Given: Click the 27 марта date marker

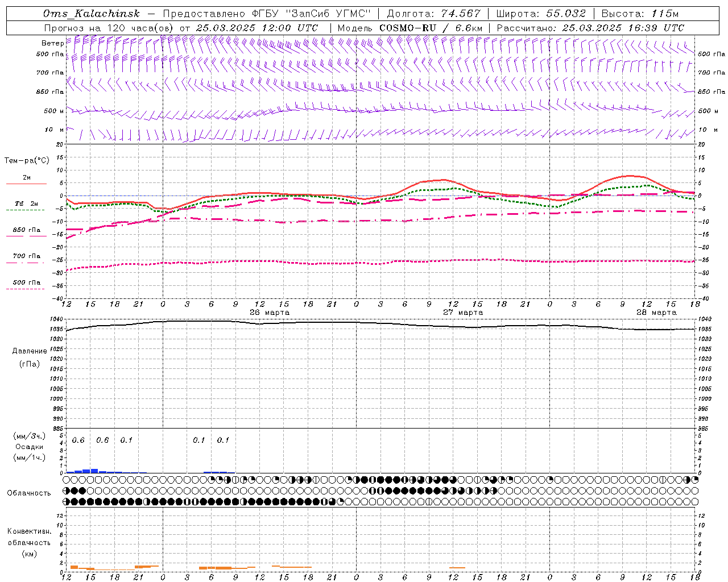Looking at the screenshot, I should [x=463, y=313].
